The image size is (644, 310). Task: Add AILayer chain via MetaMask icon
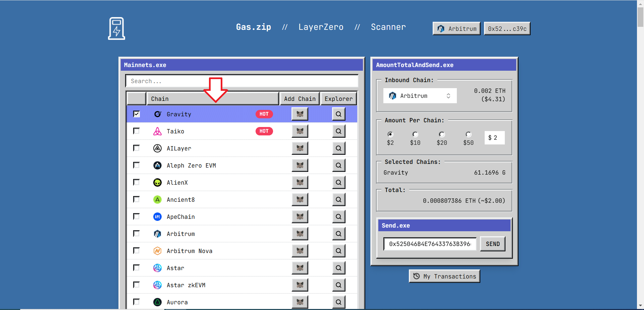point(300,148)
